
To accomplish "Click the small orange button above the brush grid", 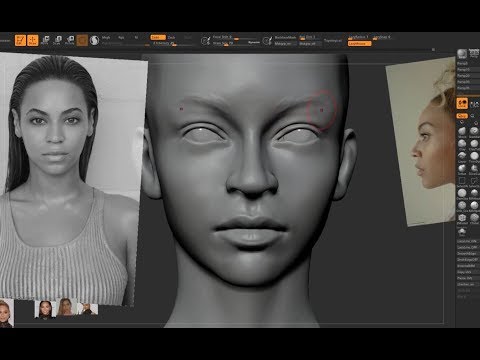I will 462,116.
